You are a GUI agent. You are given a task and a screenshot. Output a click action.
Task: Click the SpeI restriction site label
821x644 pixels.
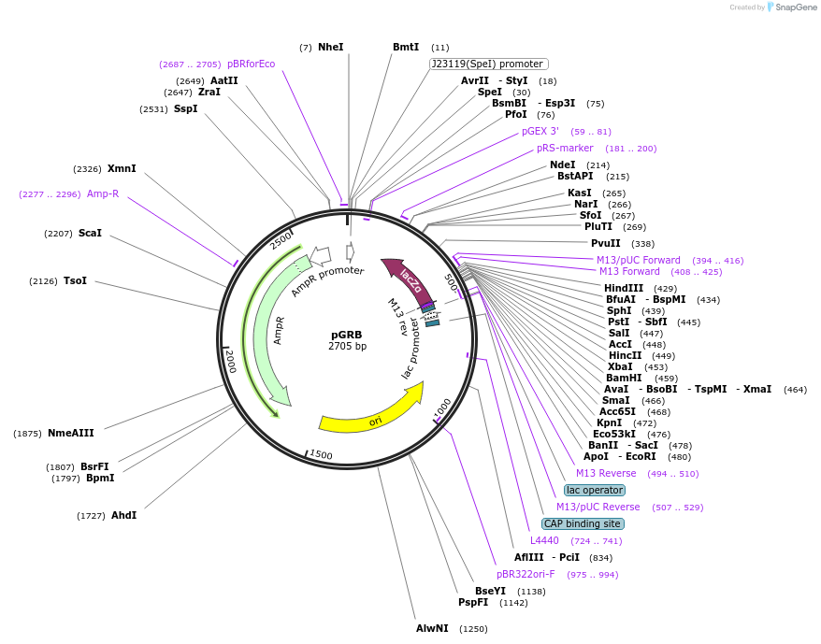[x=488, y=92]
